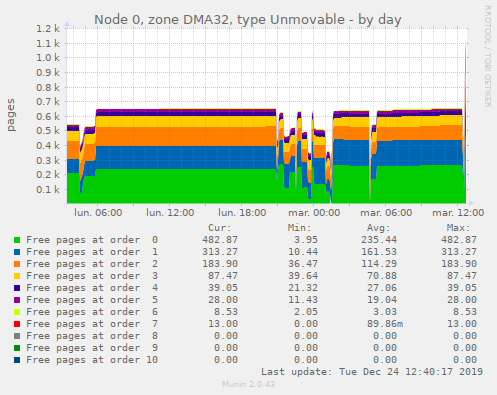
Task: Click the 'mar. 12:00' time label
Action: coord(458,213)
